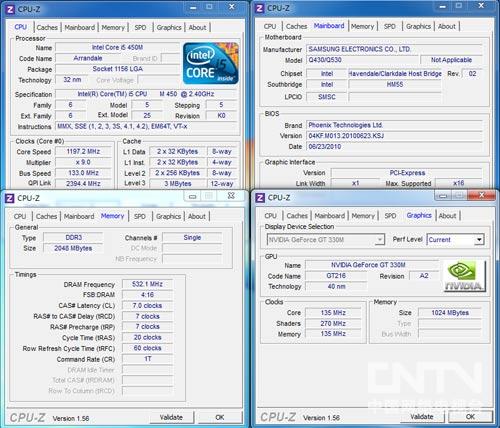Select the CPU tab in the Mainboard window

[x=270, y=26]
